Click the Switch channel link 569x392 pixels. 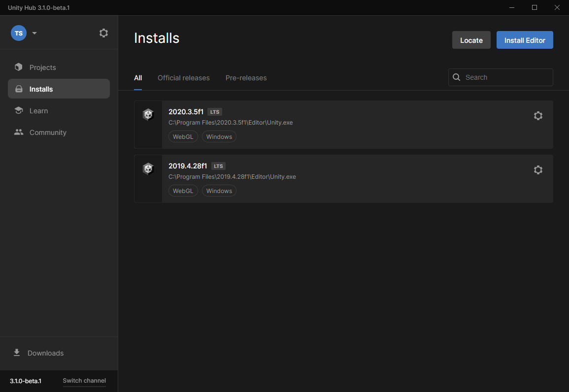[x=84, y=380]
